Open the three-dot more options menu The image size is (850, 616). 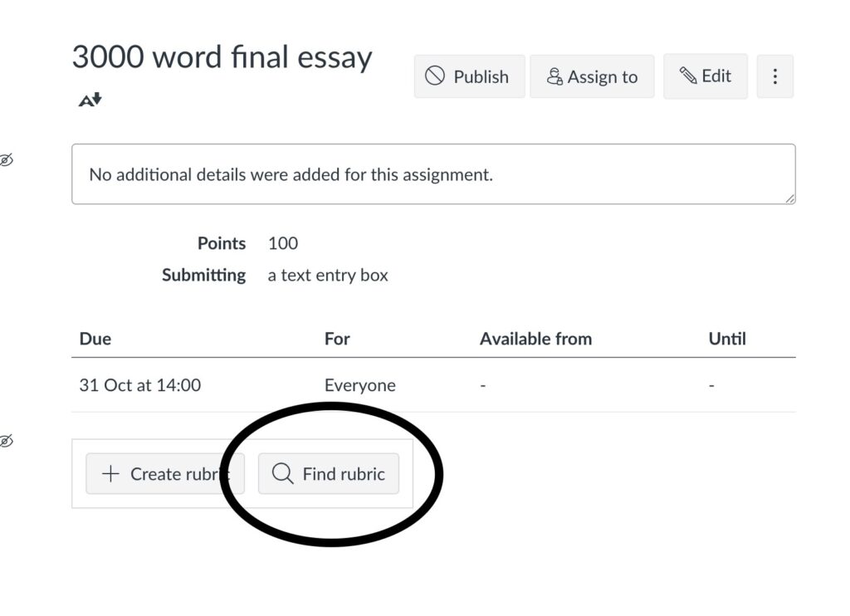point(774,76)
